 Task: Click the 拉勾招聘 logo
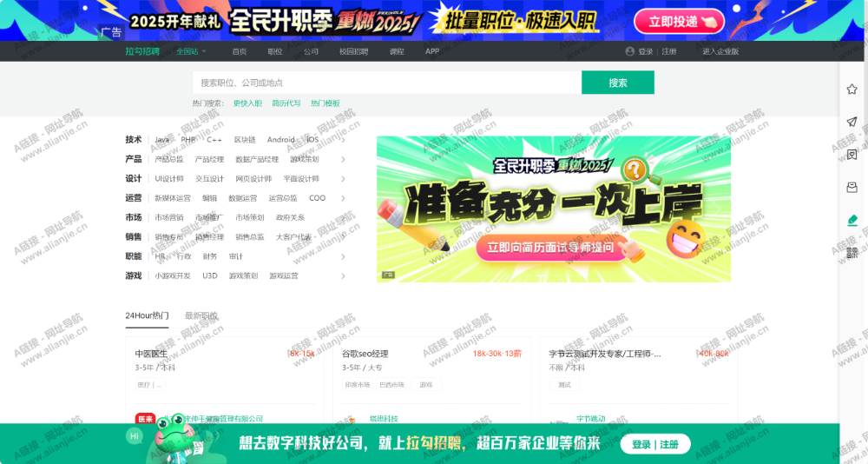coord(142,51)
